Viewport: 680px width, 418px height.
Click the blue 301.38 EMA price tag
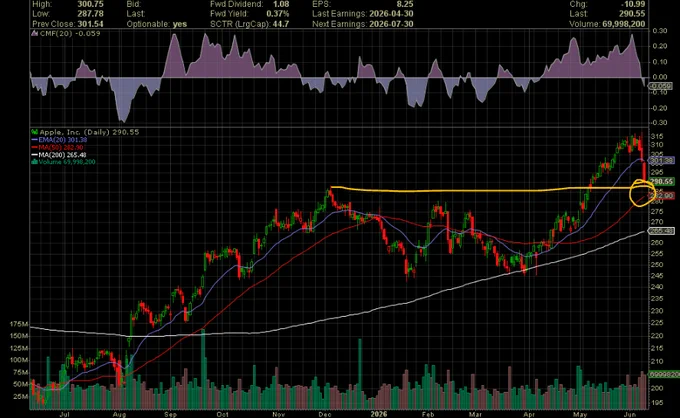(x=661, y=161)
